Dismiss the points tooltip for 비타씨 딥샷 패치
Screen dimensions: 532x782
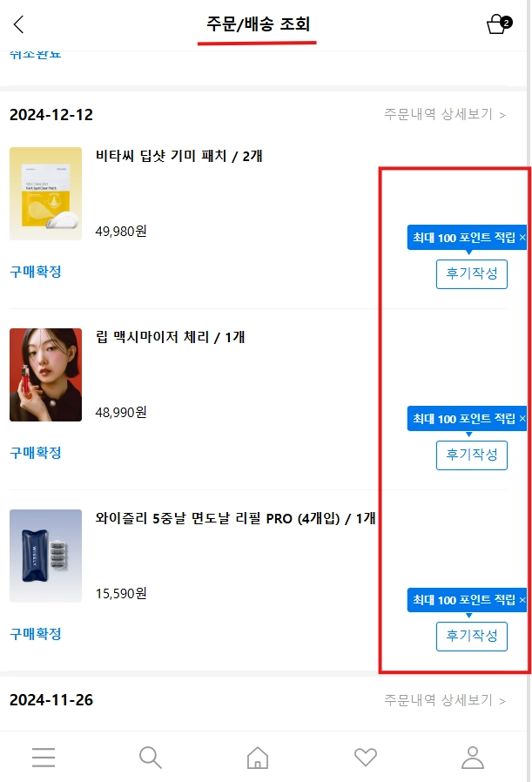(522, 238)
